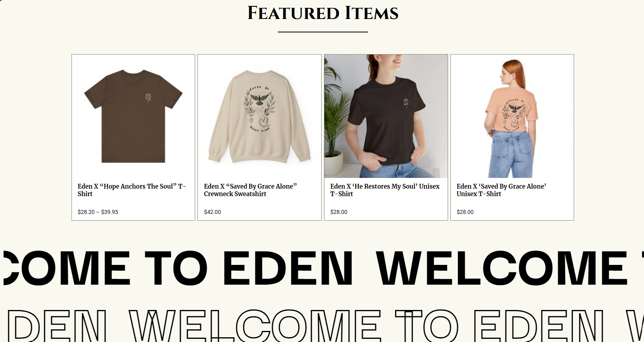This screenshot has height=342, width=644.
Task: Open Eden X "Saved By Grace Alone" Crewneck Sweatshirt title
Action: (x=250, y=190)
